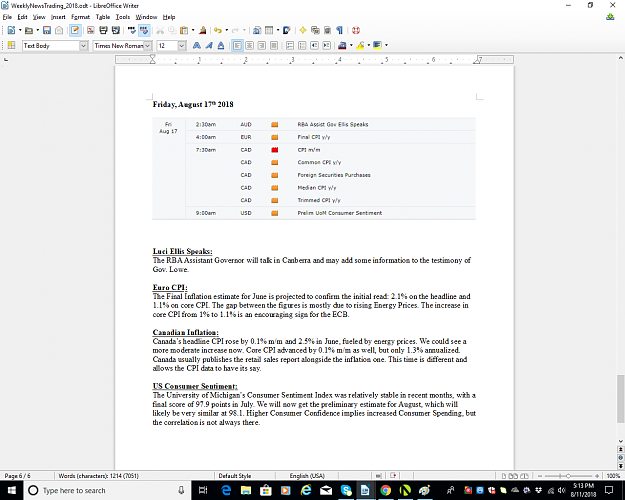Activate the Clone Formatting paintbrush
This screenshot has width=625, height=500.
coord(202,30)
